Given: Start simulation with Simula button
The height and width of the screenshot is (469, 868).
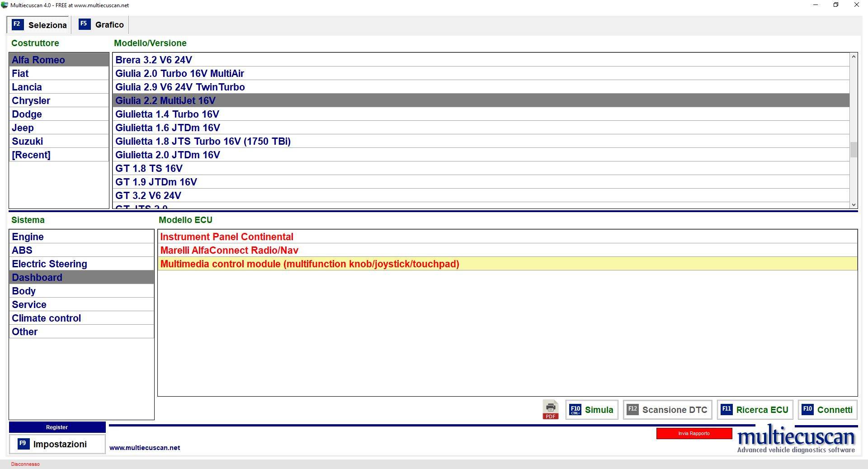Looking at the screenshot, I should coord(591,410).
